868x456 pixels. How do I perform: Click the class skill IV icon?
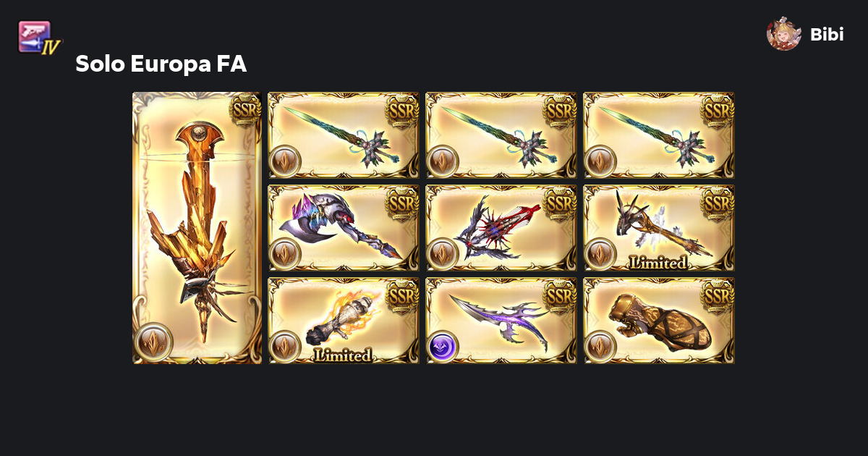pyautogui.click(x=39, y=38)
